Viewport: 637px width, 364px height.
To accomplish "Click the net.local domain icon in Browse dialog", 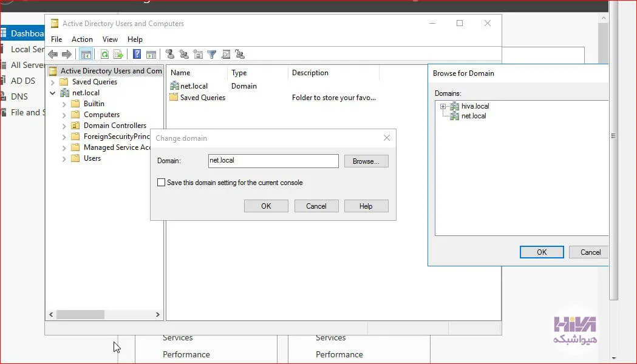I will (455, 116).
